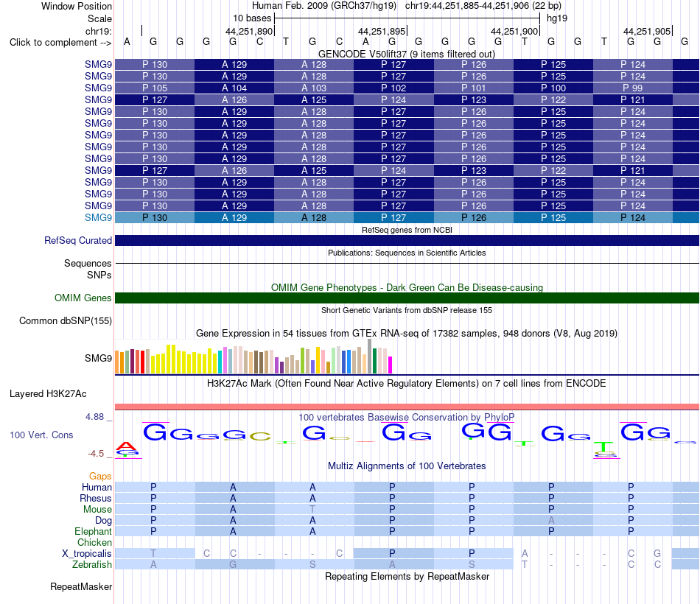Click the H3K27Ac Mark ENCODE track title

[407, 384]
